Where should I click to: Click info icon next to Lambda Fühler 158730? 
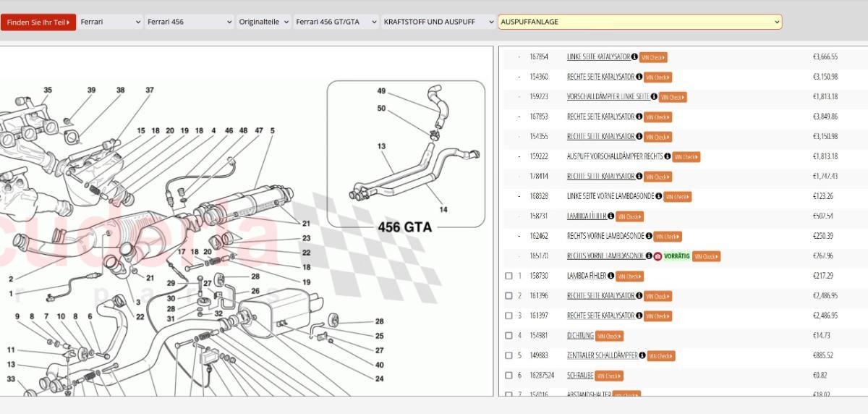point(611,276)
